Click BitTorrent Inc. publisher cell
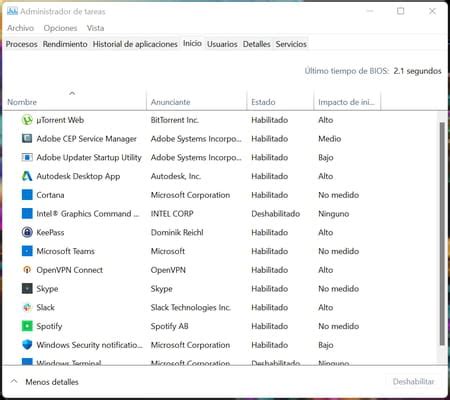 (x=175, y=120)
